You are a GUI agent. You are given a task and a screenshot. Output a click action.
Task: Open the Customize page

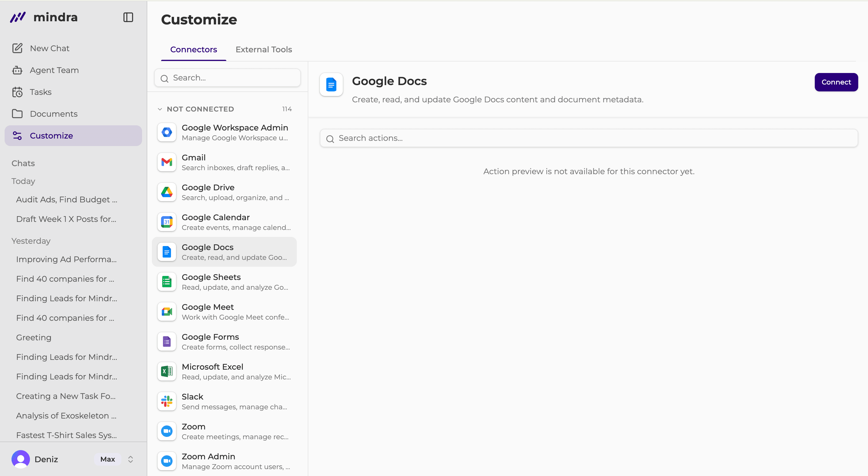click(73, 135)
